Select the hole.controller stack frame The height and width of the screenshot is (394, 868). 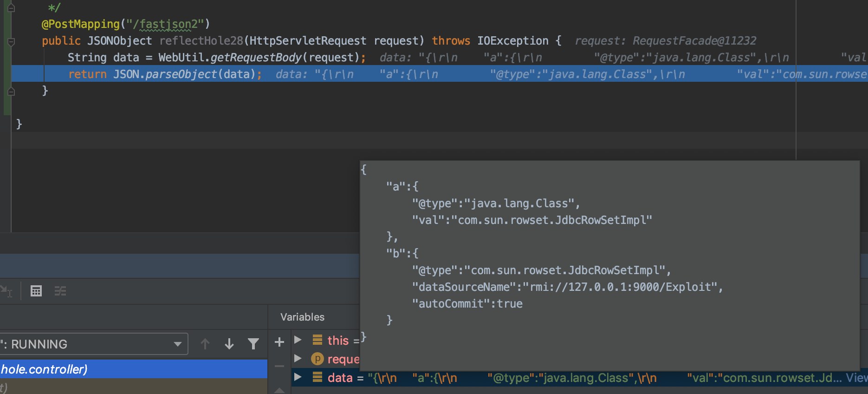134,369
